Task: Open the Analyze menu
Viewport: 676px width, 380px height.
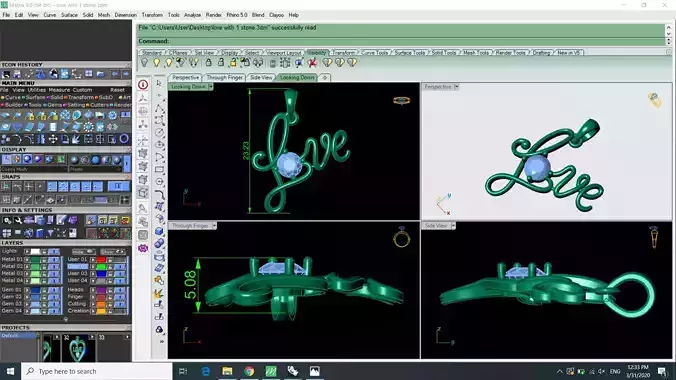Action: click(192, 15)
